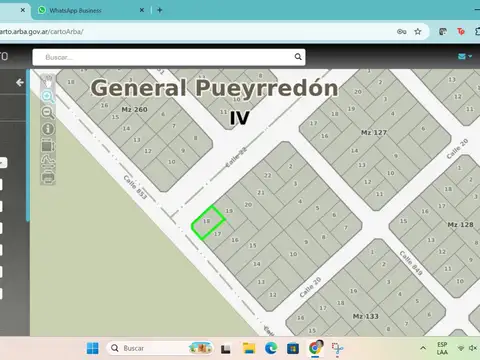Select the pan hand tool on map toolbar
Image resolution: width=480 pixels, height=360 pixels.
pyautogui.click(x=48, y=81)
